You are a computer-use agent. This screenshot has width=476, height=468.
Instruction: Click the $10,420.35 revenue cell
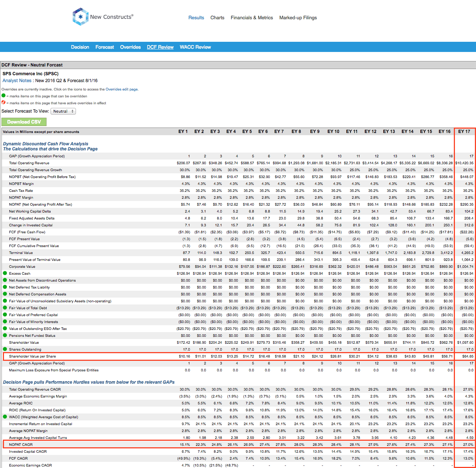tap(464, 163)
